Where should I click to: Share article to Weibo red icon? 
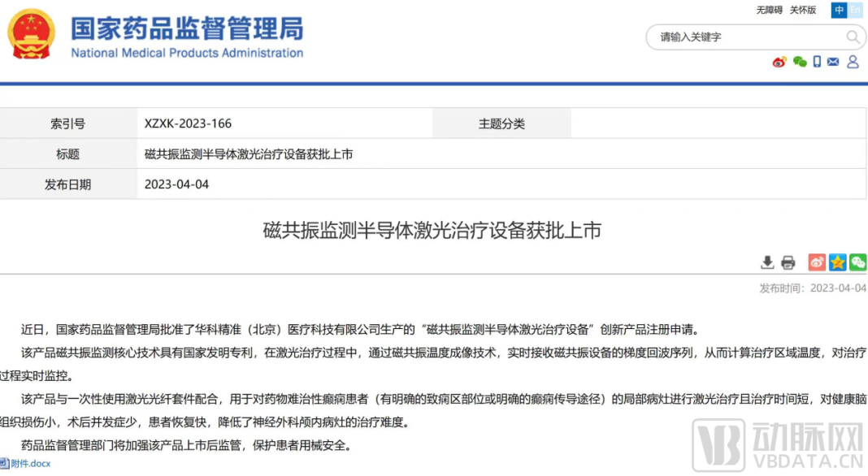[817, 262]
